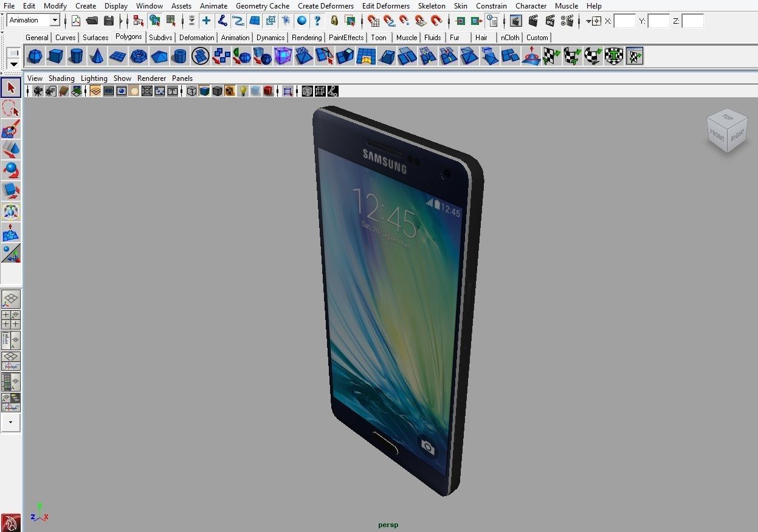Click the Save Scene floppy icon
The width and height of the screenshot is (758, 532).
click(108, 21)
